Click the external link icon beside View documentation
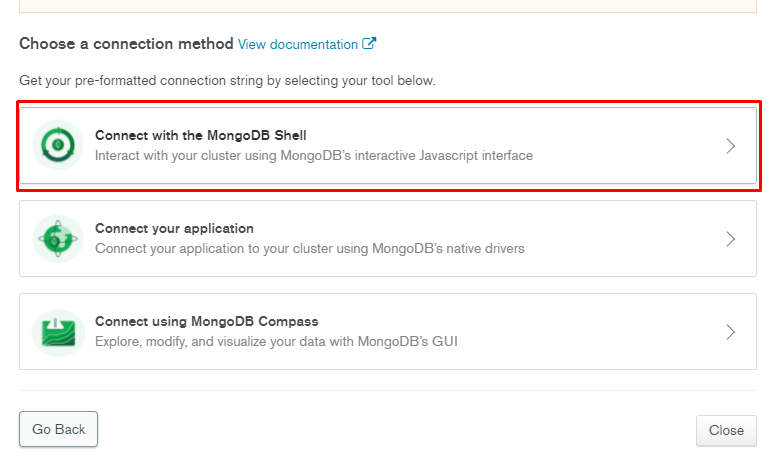The width and height of the screenshot is (770, 473). [x=369, y=44]
